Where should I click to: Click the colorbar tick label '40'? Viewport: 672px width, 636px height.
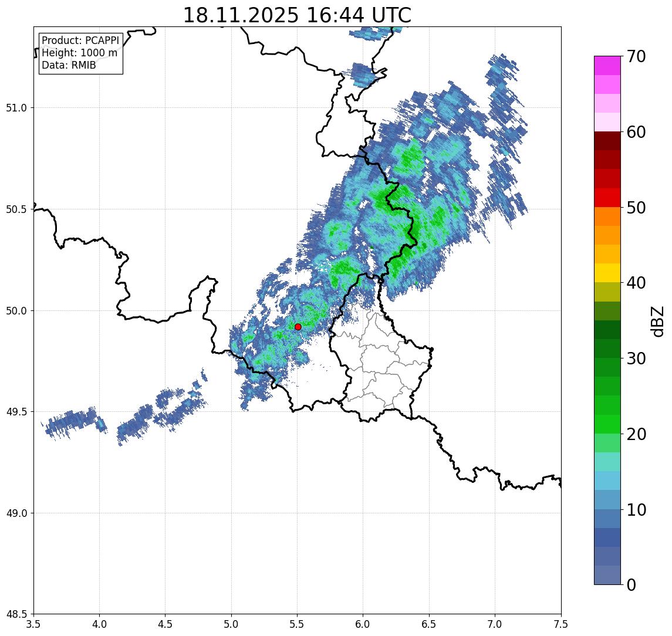(x=636, y=283)
